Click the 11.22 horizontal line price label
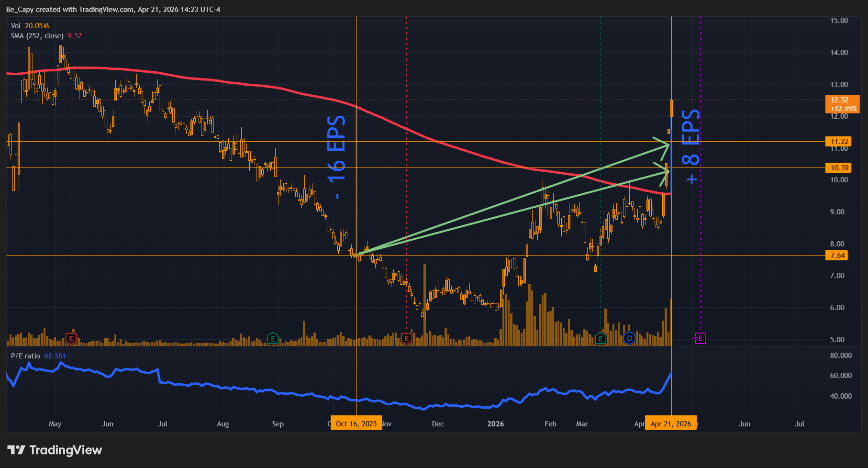 click(838, 142)
